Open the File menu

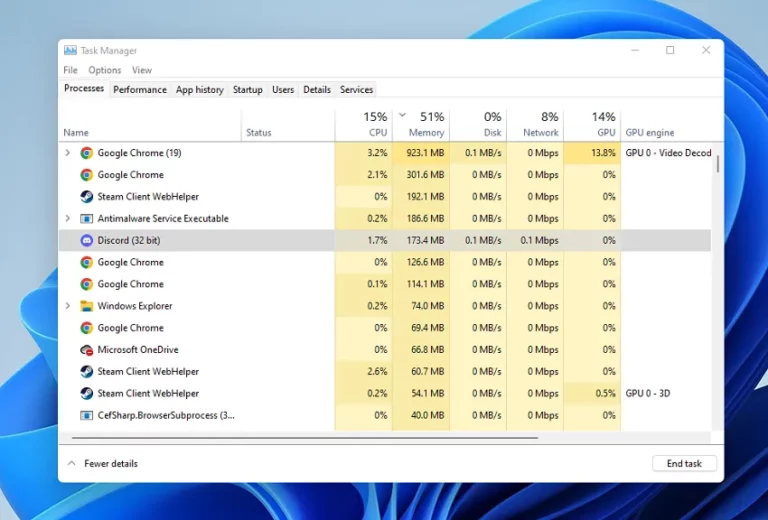tap(71, 70)
